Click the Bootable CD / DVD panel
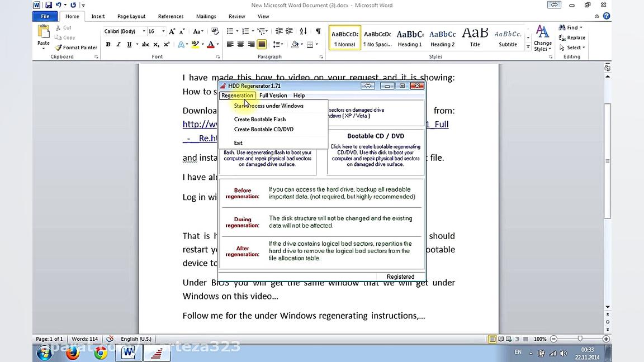The height and width of the screenshot is (362, 644). coord(376,151)
